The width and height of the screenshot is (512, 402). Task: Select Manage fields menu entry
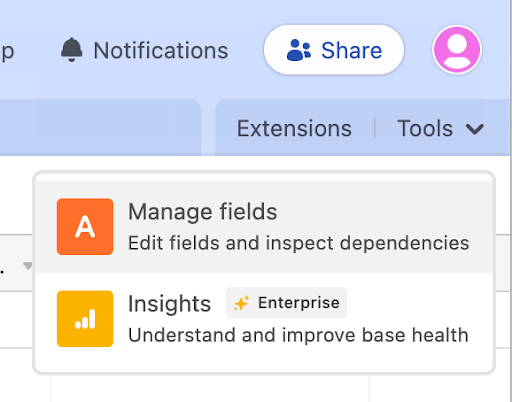(264, 227)
